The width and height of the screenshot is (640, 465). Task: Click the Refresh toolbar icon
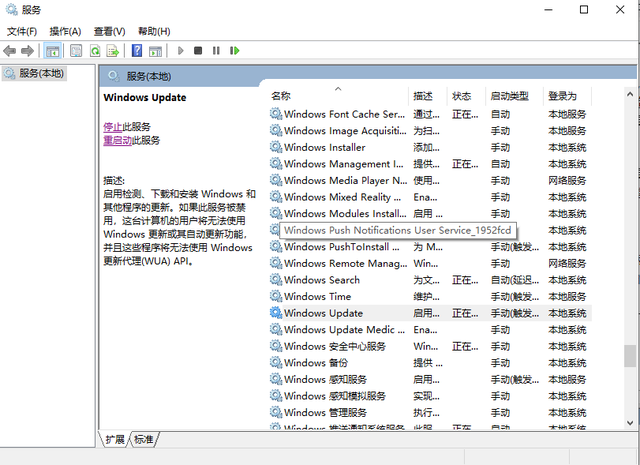point(95,51)
